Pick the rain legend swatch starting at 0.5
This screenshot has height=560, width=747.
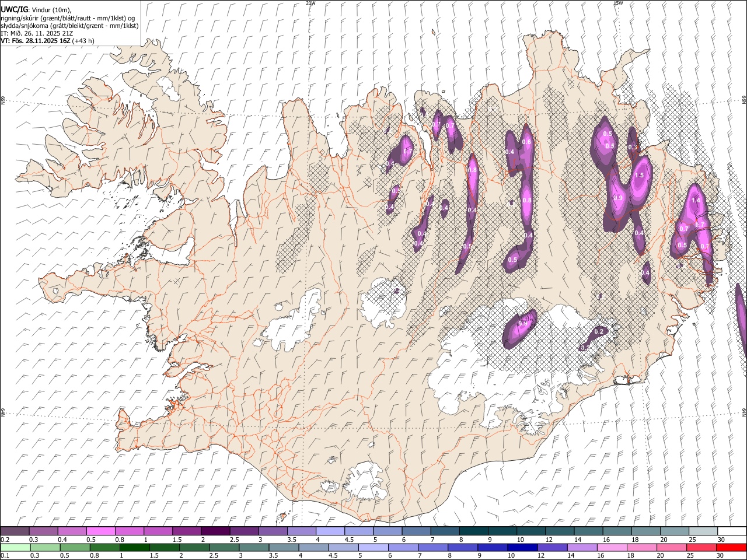click(x=75, y=547)
